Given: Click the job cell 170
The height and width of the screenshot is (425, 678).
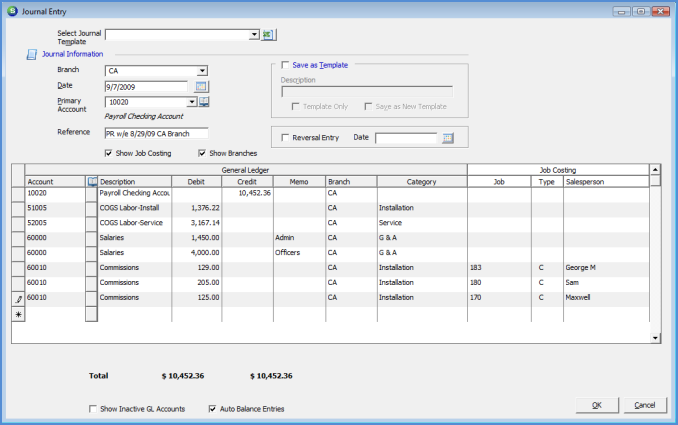Looking at the screenshot, I should (499, 297).
